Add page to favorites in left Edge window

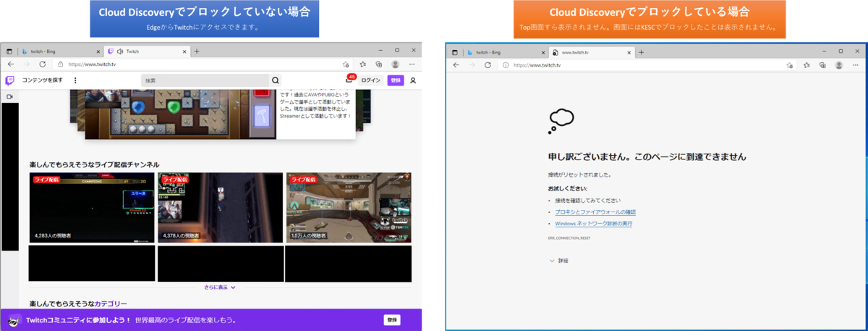point(346,64)
